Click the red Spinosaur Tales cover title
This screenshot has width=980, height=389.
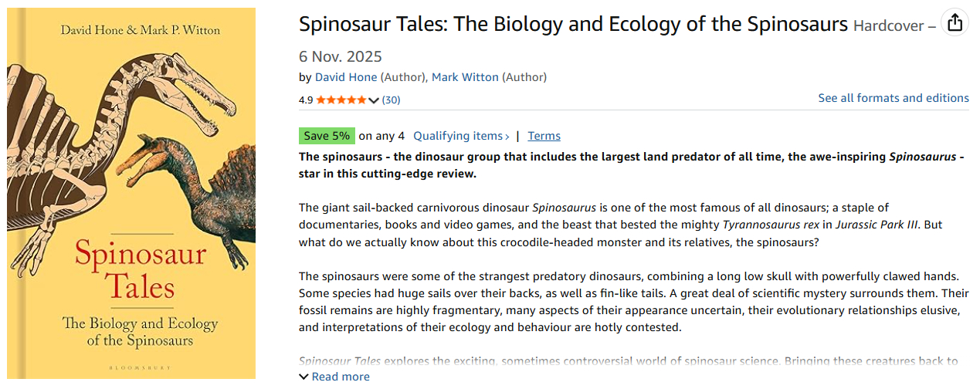pos(130,270)
